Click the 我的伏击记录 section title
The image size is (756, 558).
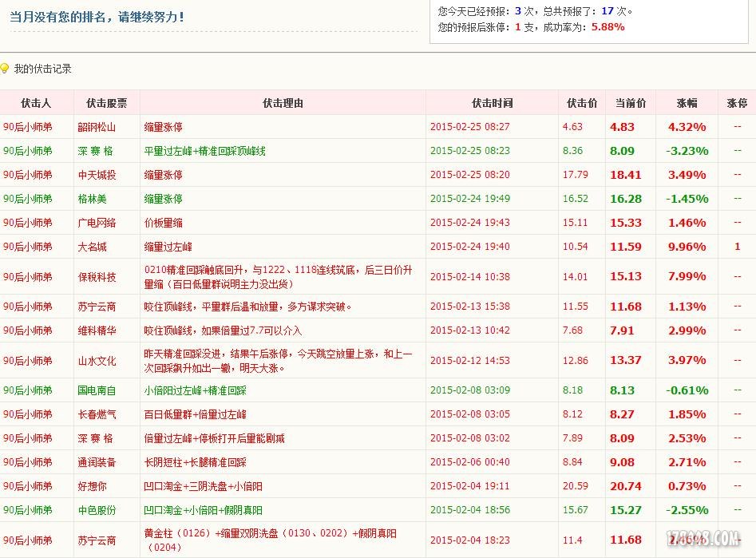[x=43, y=69]
